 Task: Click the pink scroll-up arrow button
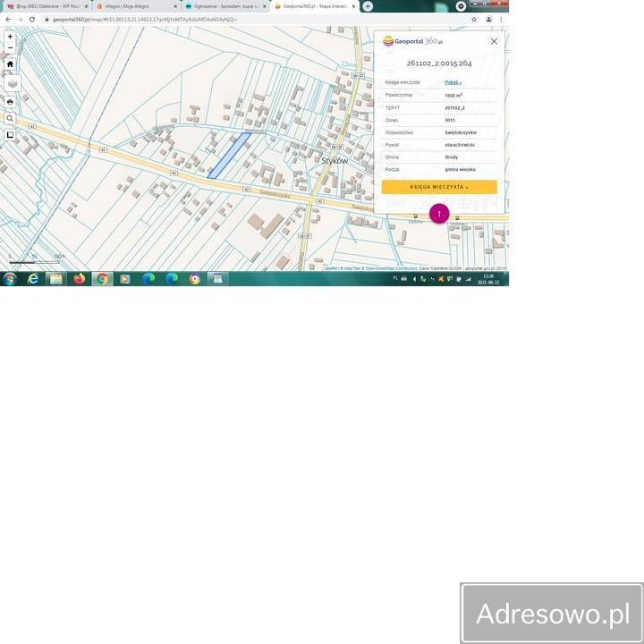pos(439,214)
